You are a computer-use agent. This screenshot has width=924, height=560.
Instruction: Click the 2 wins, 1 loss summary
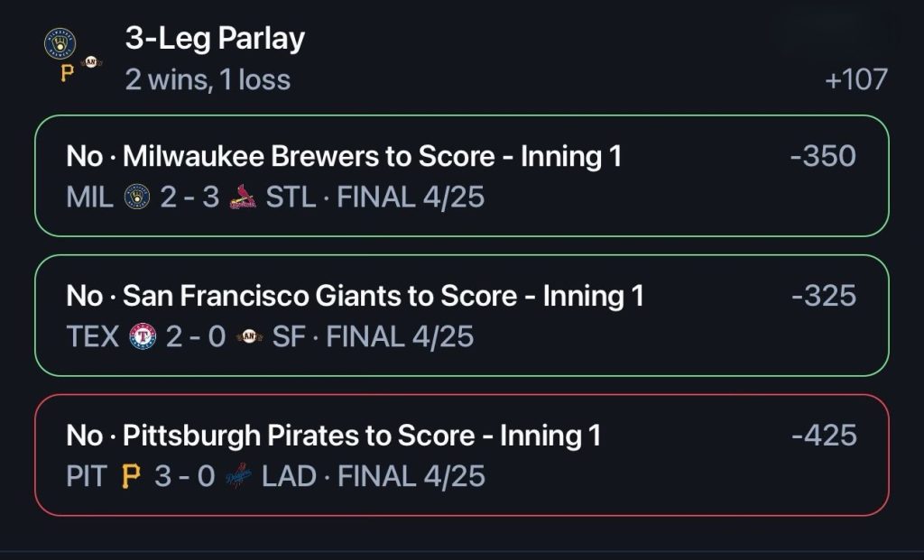208,80
